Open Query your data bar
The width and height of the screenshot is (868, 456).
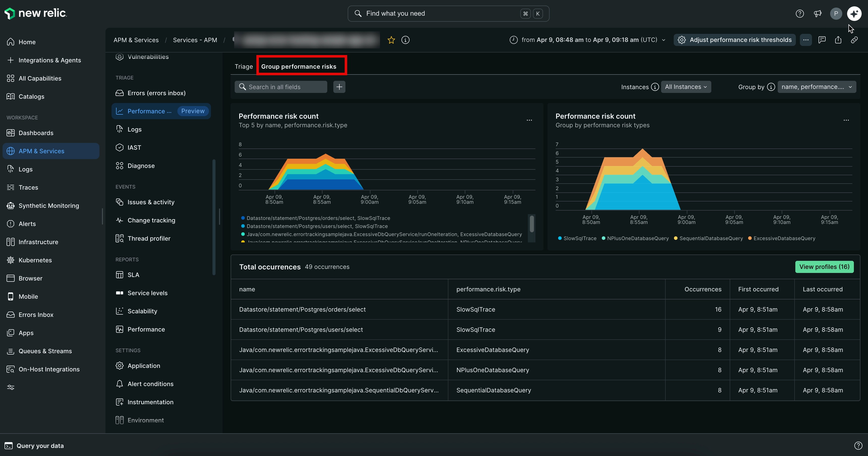tap(34, 446)
